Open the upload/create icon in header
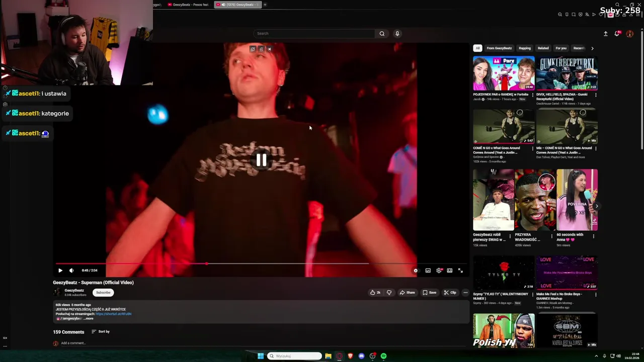Screen dimensions: 644x362 point(605,34)
